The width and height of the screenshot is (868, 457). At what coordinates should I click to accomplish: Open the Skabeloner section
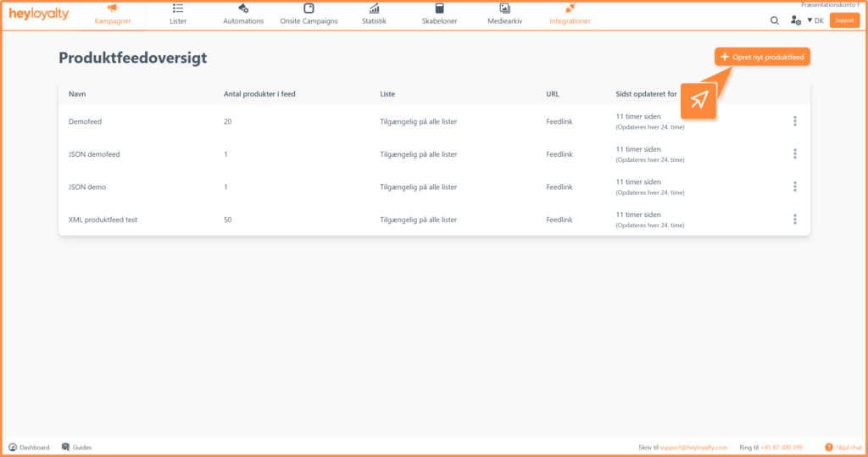(x=439, y=14)
